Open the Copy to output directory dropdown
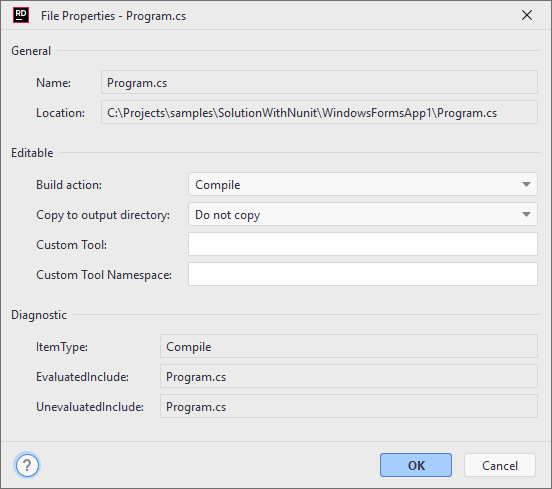This screenshot has height=489, width=552. tap(526, 214)
